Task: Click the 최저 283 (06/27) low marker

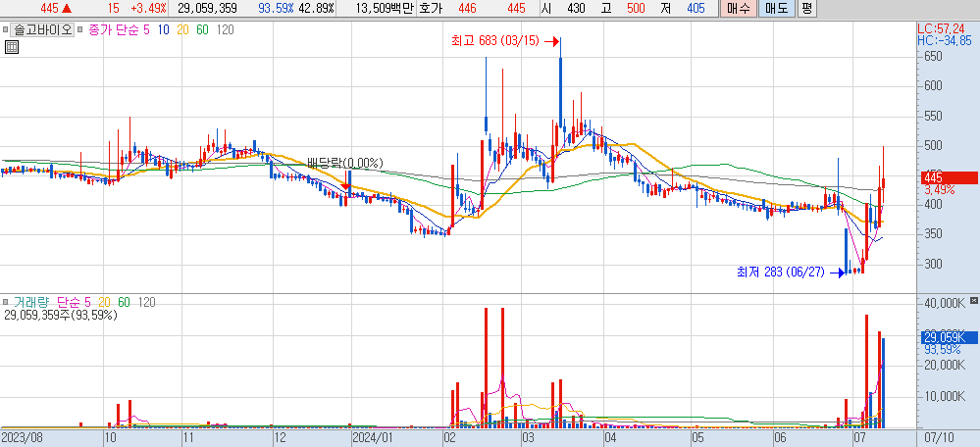Action: 781,273
